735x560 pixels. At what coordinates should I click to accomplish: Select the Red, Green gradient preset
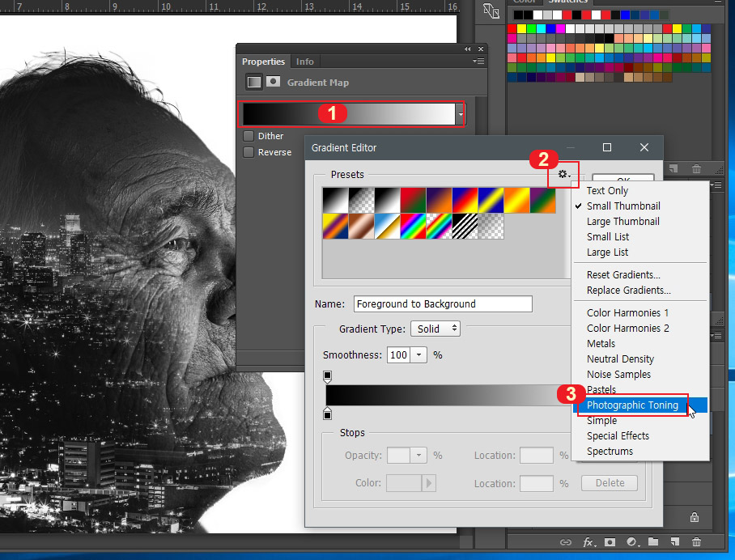point(413,200)
